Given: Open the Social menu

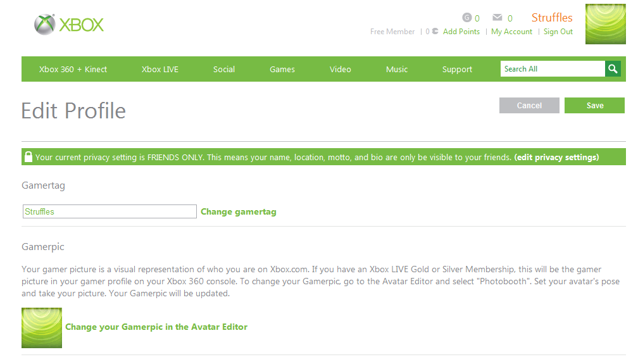Looking at the screenshot, I should [x=224, y=69].
